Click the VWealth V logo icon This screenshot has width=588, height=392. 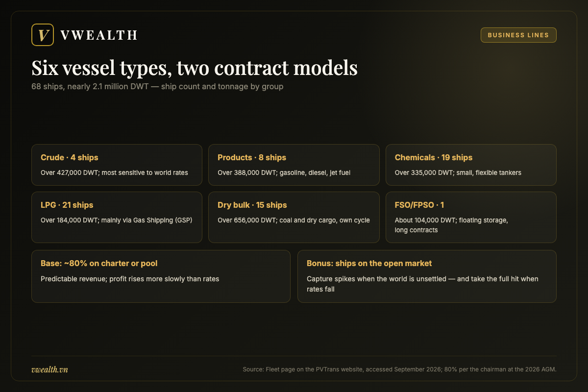[x=42, y=35]
